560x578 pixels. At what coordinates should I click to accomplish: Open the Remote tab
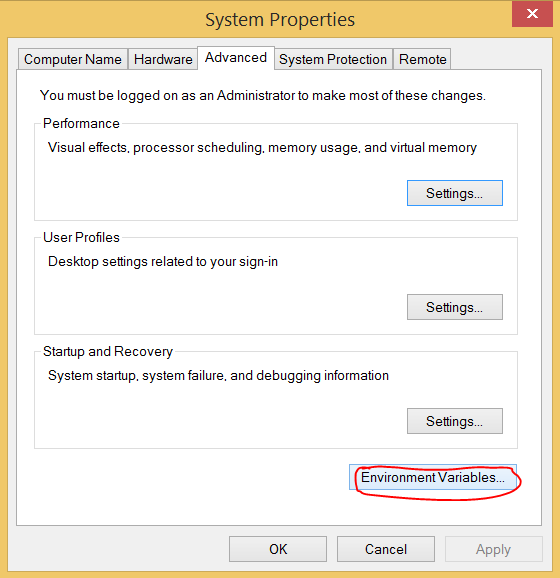click(422, 59)
